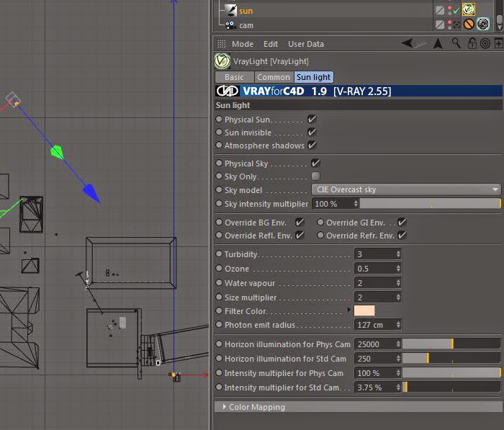
Task: Toggle the layer swatch for sun object
Action: pyautogui.click(x=440, y=10)
